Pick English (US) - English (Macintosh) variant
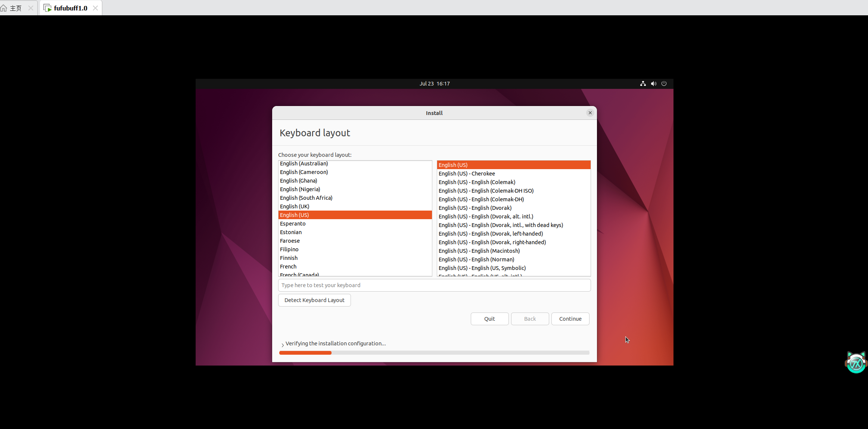 click(x=479, y=251)
